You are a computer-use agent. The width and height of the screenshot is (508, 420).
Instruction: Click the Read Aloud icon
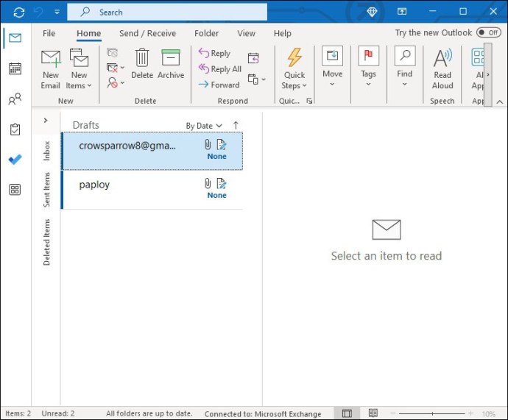click(442, 58)
